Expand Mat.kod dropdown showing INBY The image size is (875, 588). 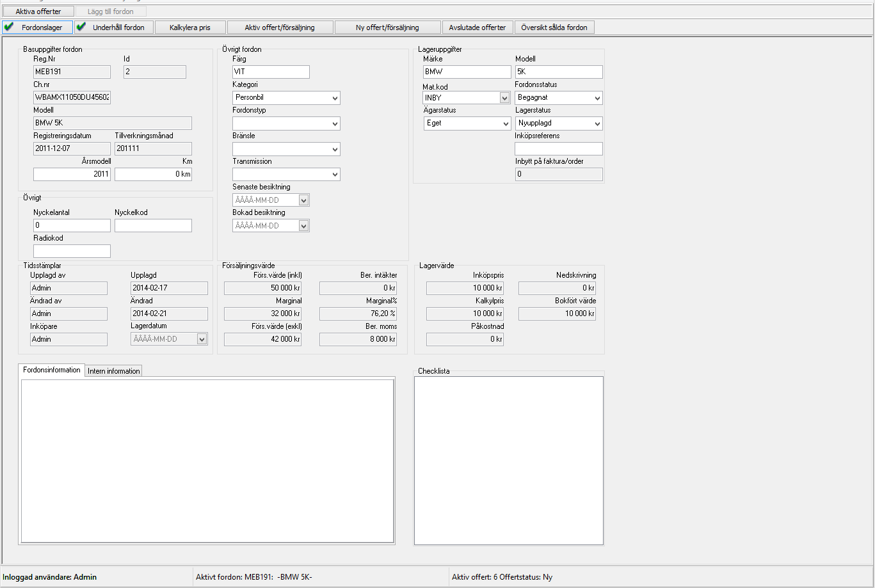pyautogui.click(x=504, y=98)
